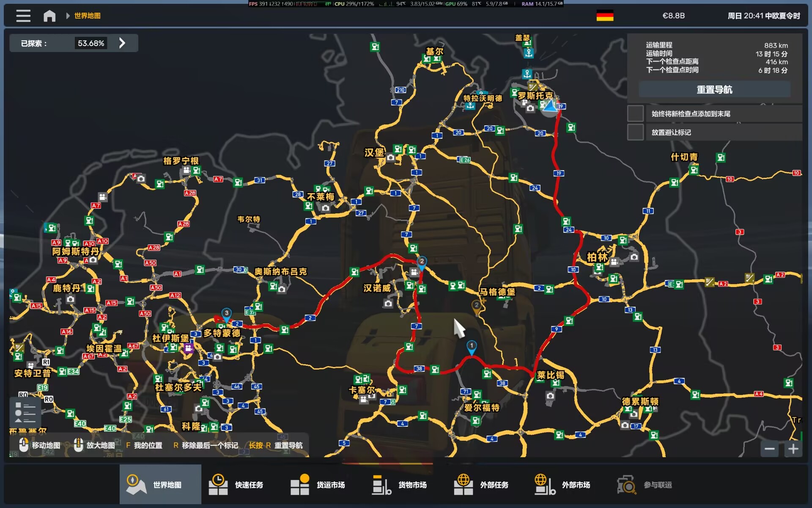Click the truck position arrow at Rostock

tap(549, 106)
